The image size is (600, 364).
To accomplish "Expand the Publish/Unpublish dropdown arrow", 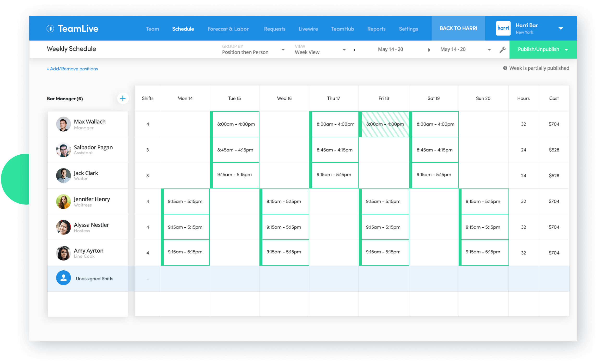I will [x=566, y=50].
